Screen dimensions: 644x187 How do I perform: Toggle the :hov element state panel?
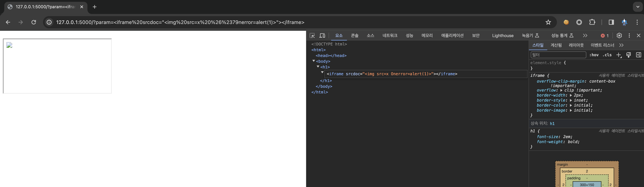tap(594, 55)
